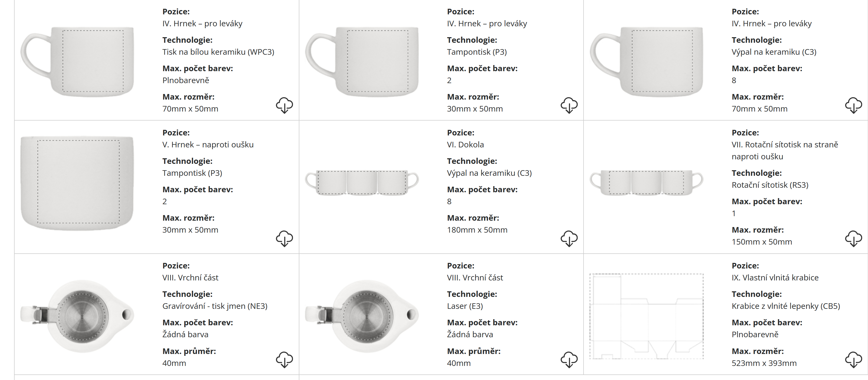Download the corrugated box CB5 template
Screen dimensions: 868x380
click(853, 360)
